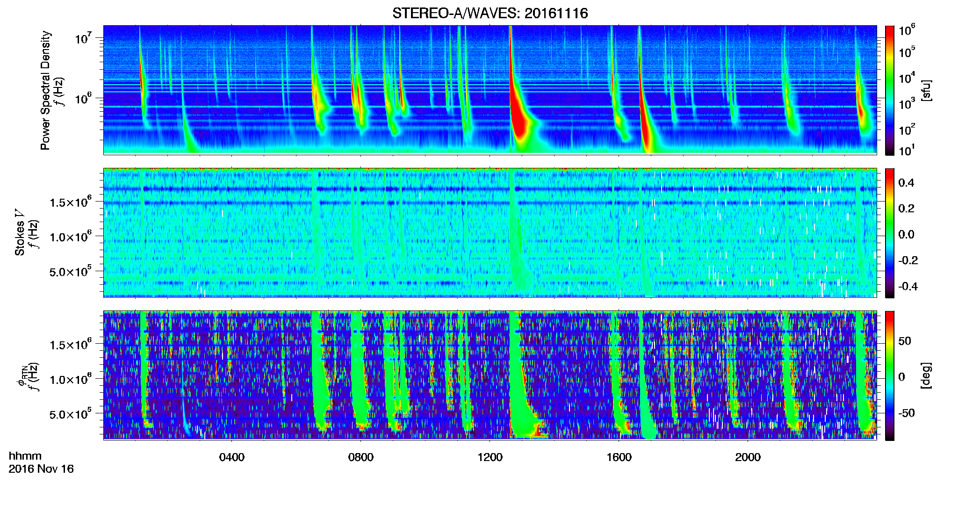Click the 0400 time tick label
Image resolution: width=980 pixels, height=505 pixels.
coord(232,457)
